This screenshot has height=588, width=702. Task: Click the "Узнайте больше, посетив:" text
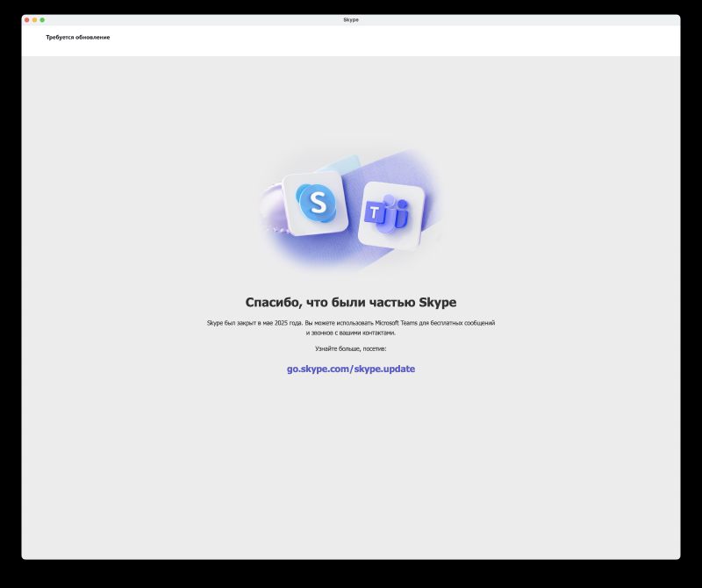[351, 349]
